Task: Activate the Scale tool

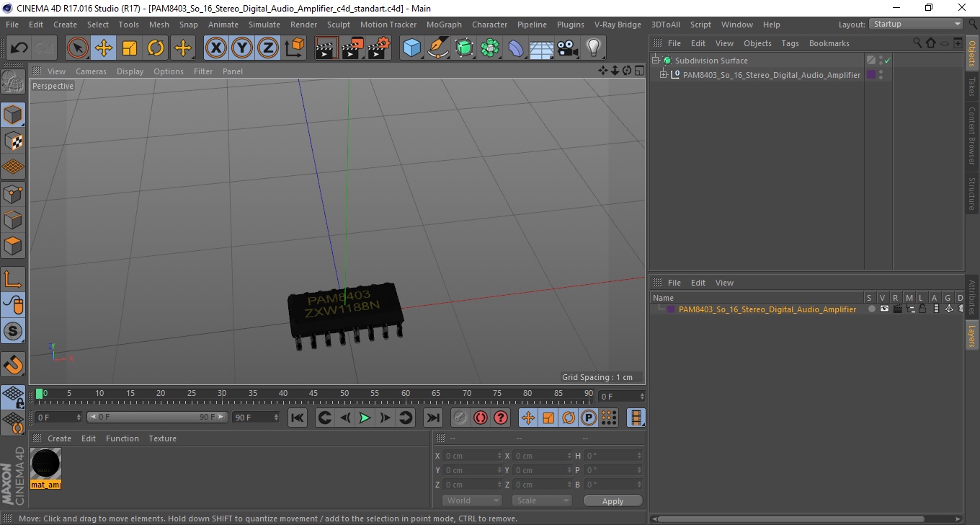Action: tap(130, 48)
